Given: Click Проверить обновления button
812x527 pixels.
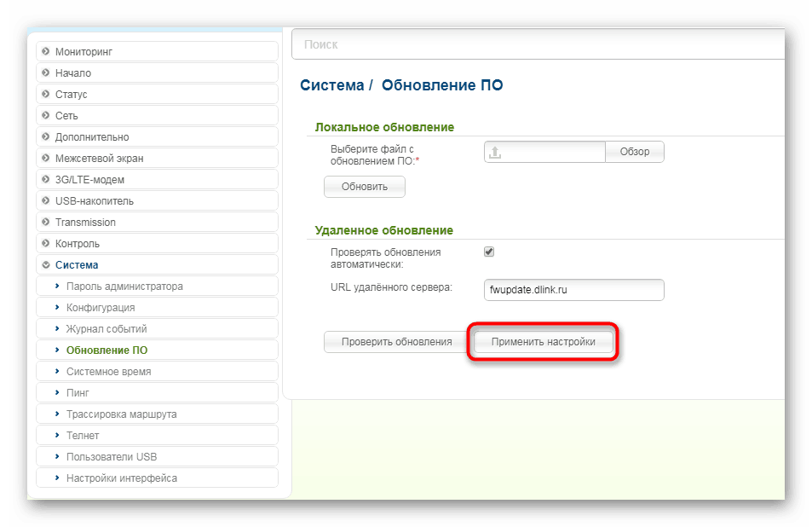Looking at the screenshot, I should click(x=397, y=342).
